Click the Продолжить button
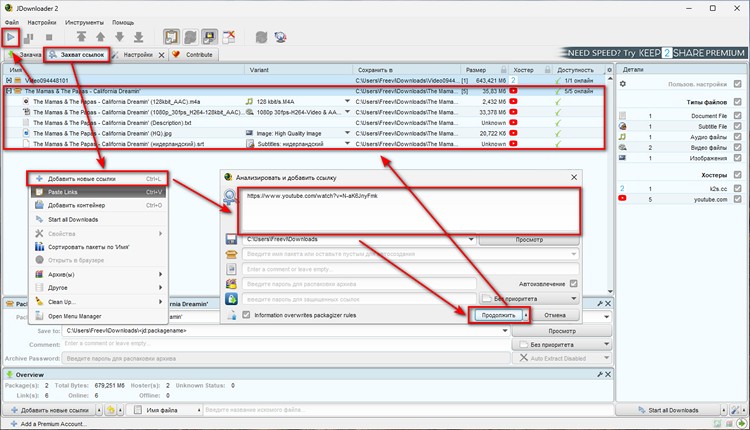Image resolution: width=750 pixels, height=430 pixels. (x=498, y=315)
